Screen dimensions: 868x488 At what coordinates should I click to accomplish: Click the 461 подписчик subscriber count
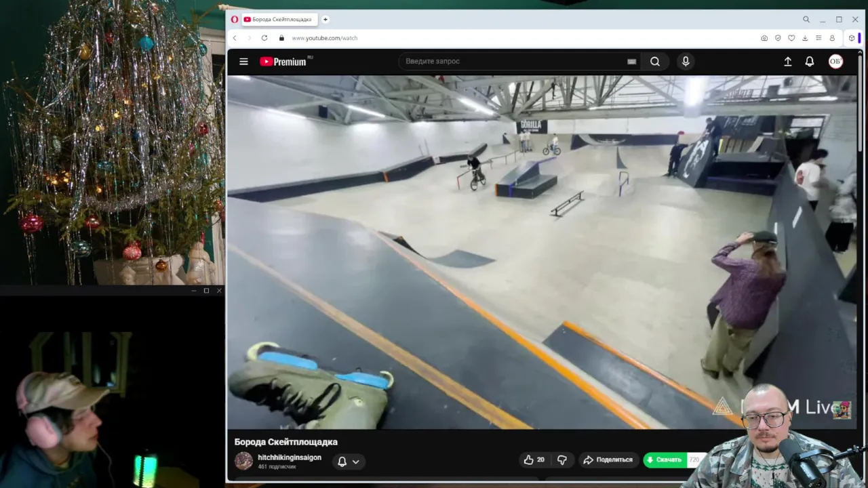[277, 467]
